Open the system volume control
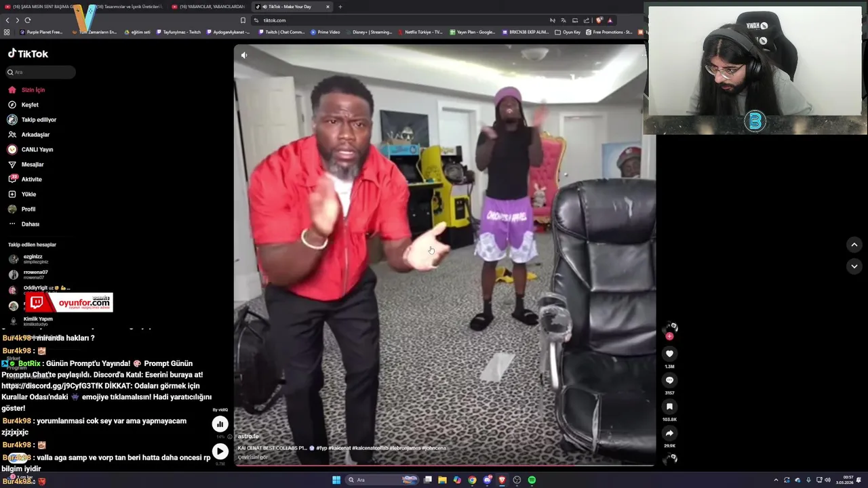868x488 pixels. tap(827, 480)
